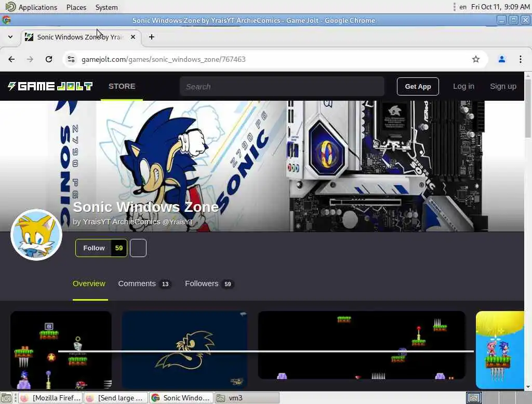Click the 59 follower count badge
This screenshot has width=532, height=404.
tap(119, 248)
